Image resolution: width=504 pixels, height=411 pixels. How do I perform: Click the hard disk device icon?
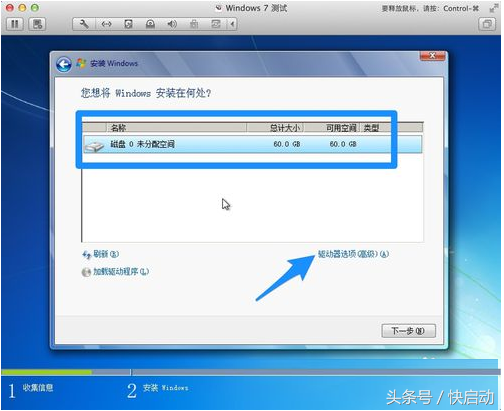coord(128,24)
